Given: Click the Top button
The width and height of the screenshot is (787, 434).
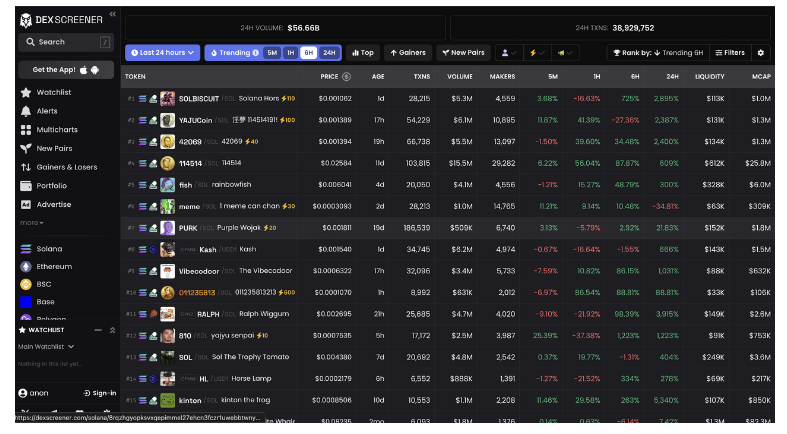Looking at the screenshot, I should click(x=363, y=53).
